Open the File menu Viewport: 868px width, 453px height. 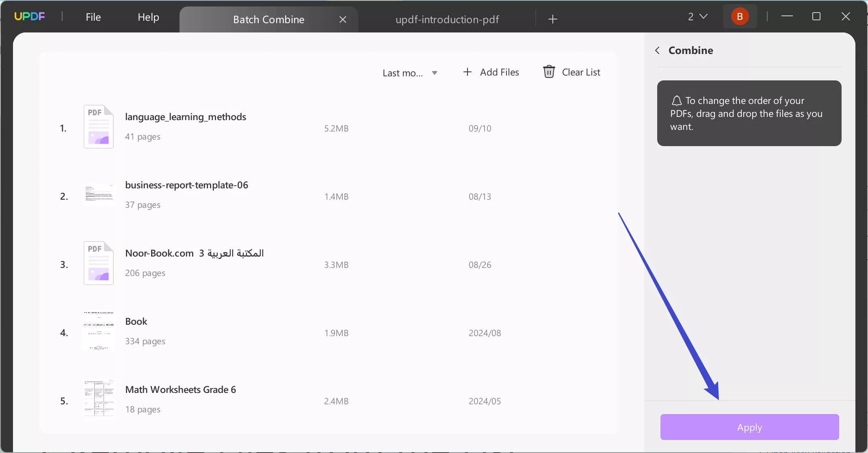tap(93, 17)
